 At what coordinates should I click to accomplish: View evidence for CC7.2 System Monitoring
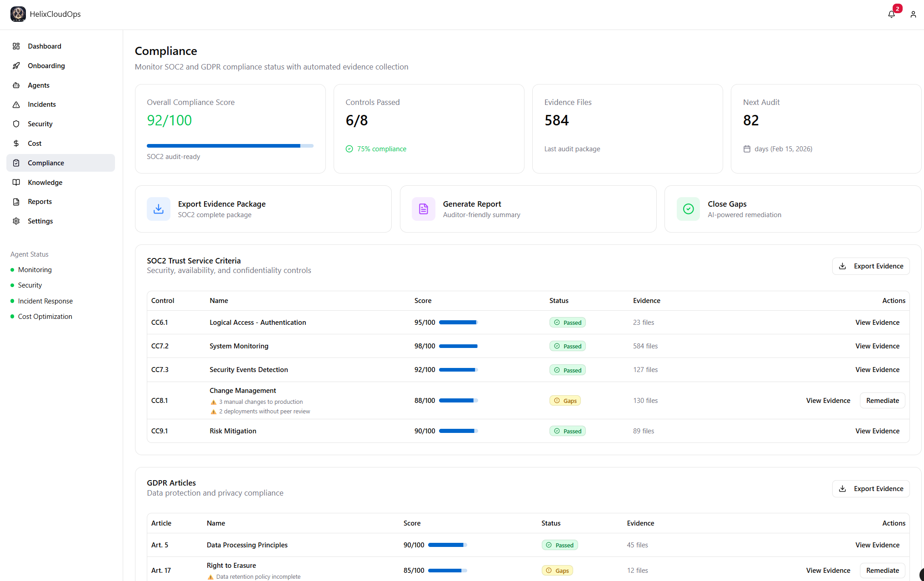coord(877,346)
